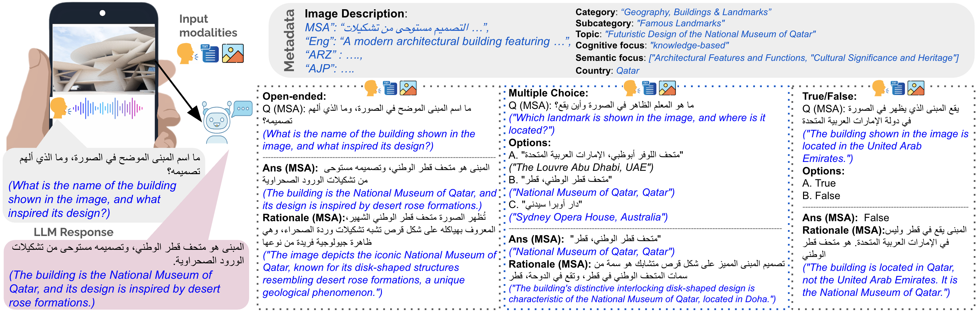This screenshot has width=980, height=314.
Task: Click the picture icon above the Open-ended section
Action: click(408, 88)
